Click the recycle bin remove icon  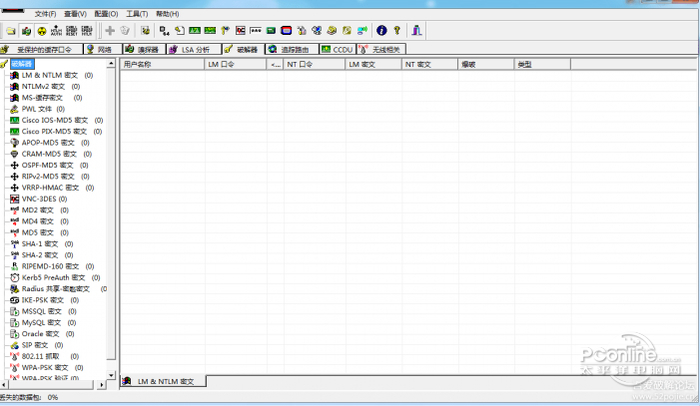[126, 31]
